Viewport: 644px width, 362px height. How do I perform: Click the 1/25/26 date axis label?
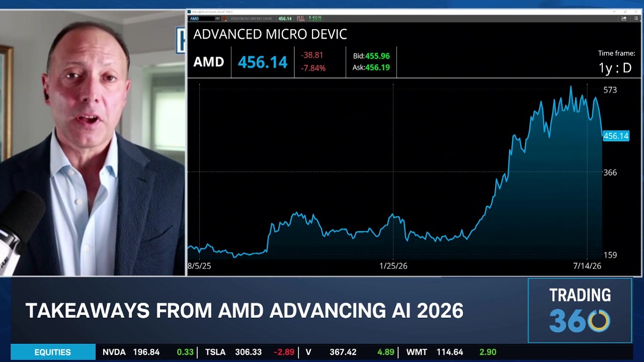point(393,266)
